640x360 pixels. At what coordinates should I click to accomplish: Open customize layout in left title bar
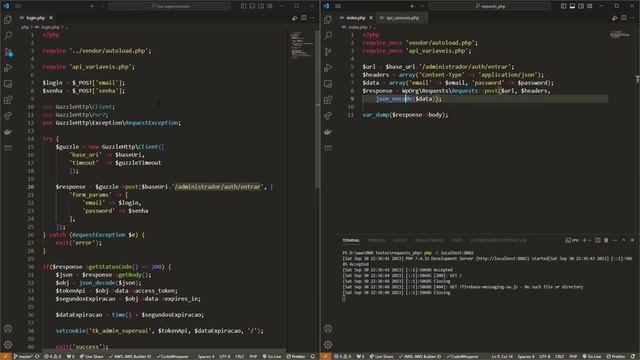(x=270, y=6)
